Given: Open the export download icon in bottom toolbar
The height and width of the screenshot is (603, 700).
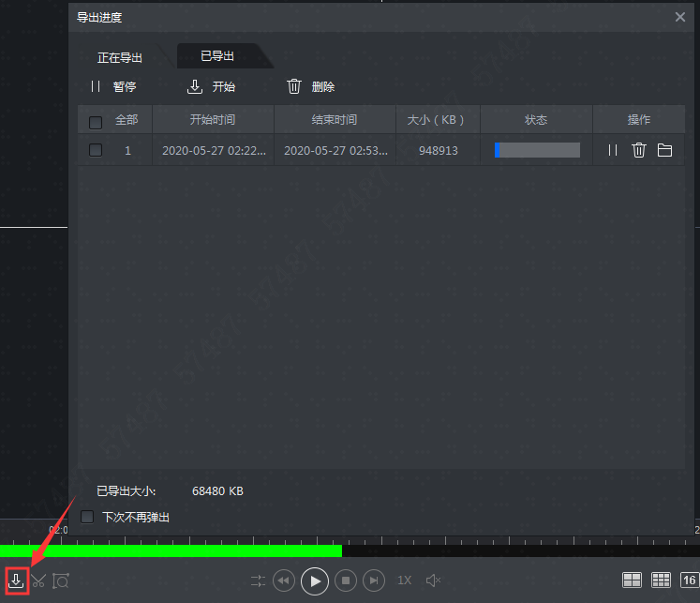Looking at the screenshot, I should click(x=17, y=580).
